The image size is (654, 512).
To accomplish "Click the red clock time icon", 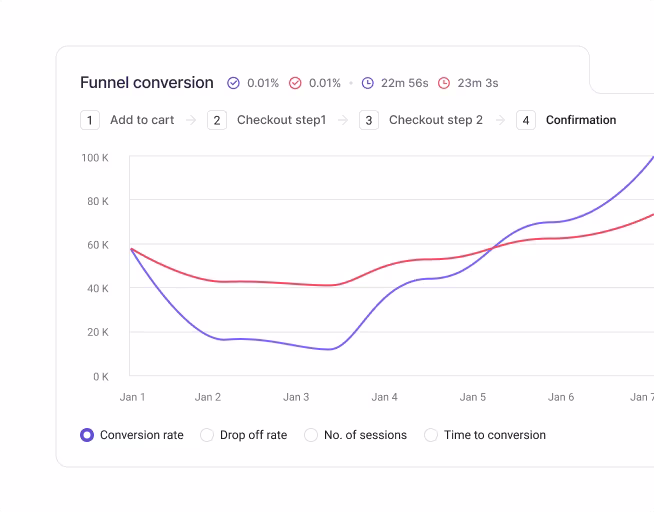I will point(444,83).
